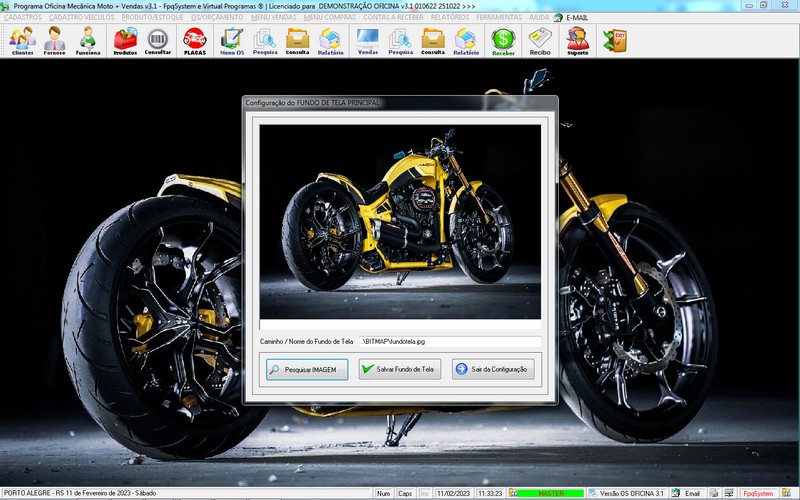Open the Suporte headset icon
This screenshot has width=800, height=500.
point(578,41)
